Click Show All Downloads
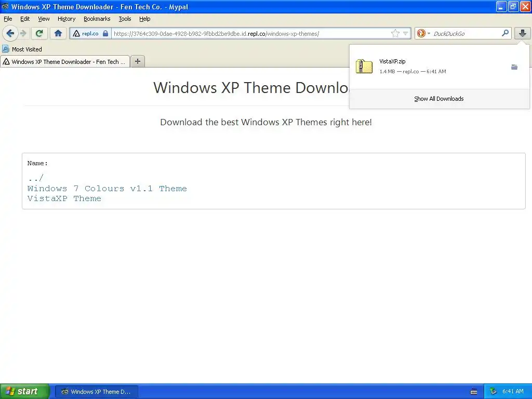The width and height of the screenshot is (532, 399). (x=438, y=99)
